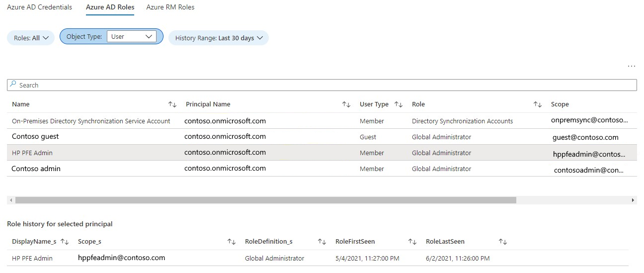The image size is (644, 273).
Task: Expand History Range Last 30 days filter
Action: click(219, 38)
